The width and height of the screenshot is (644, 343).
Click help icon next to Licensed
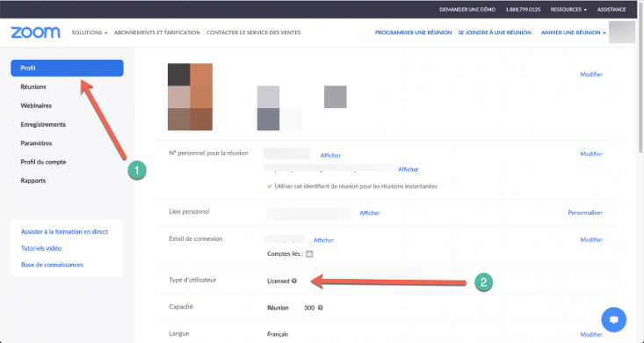(294, 281)
